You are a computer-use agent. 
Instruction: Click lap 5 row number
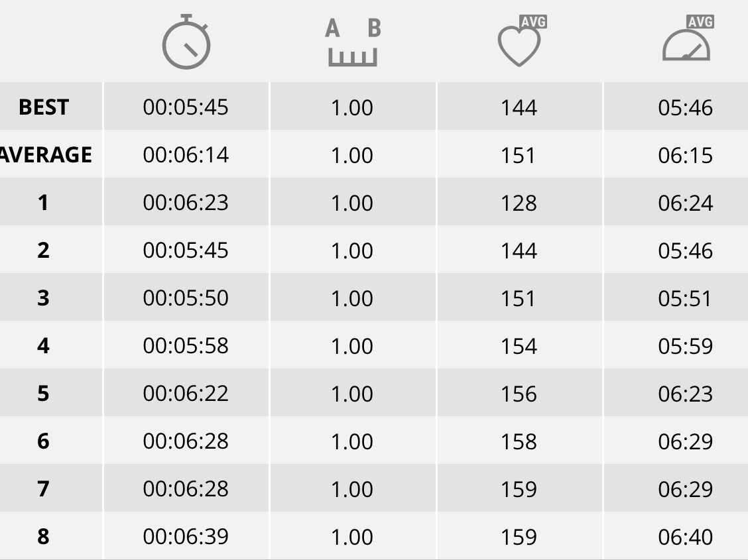coord(43,393)
